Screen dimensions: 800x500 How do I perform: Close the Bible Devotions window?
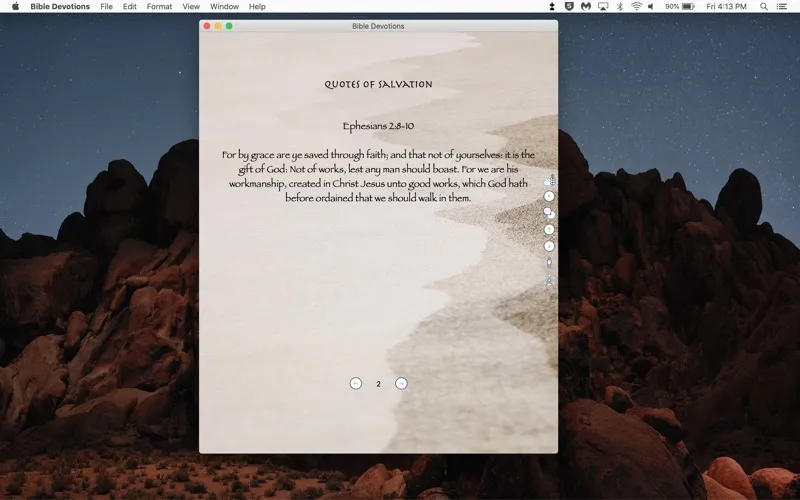pyautogui.click(x=207, y=26)
